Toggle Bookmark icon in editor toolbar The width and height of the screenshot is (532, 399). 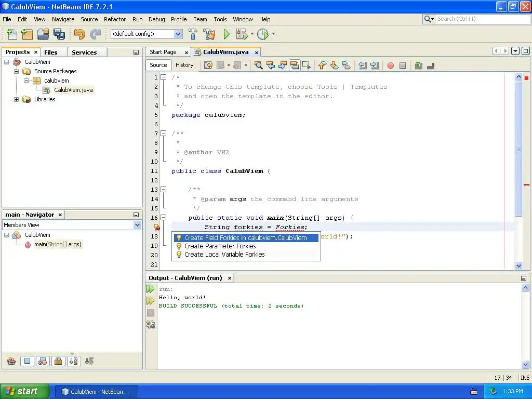[x=347, y=65]
